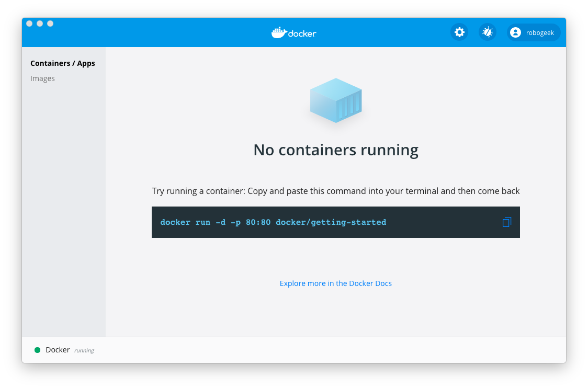Click the copy command icon
This screenshot has width=588, height=389.
point(506,222)
